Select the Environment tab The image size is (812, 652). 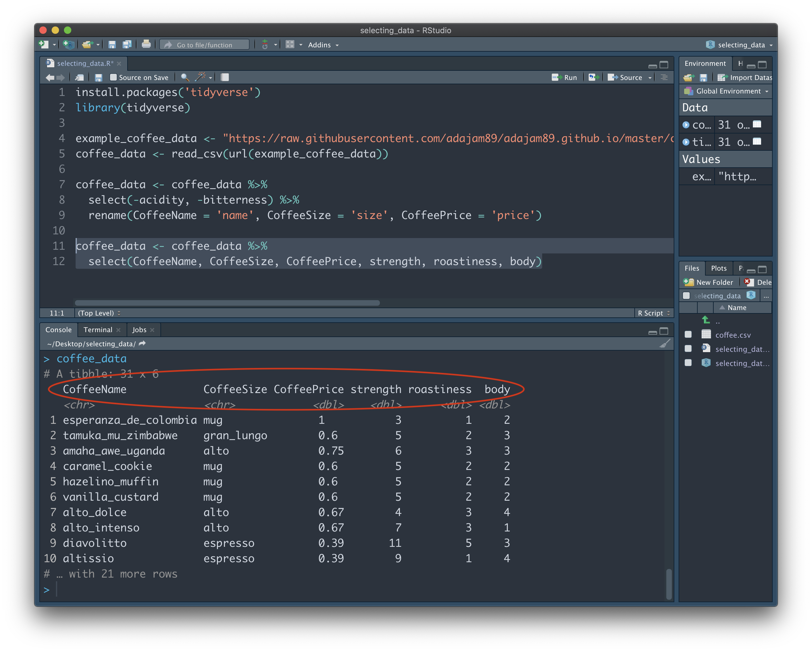click(705, 63)
